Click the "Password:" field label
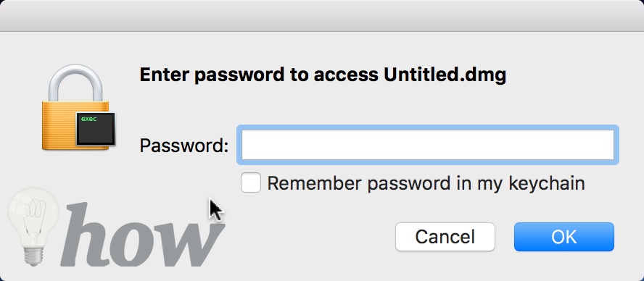The width and height of the screenshot is (644, 281). tap(184, 146)
